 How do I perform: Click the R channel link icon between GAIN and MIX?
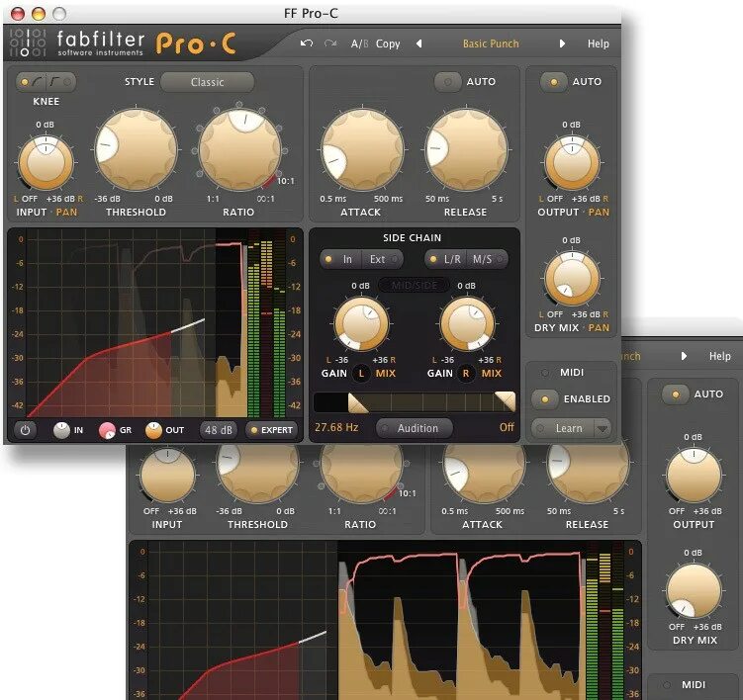[x=466, y=374]
